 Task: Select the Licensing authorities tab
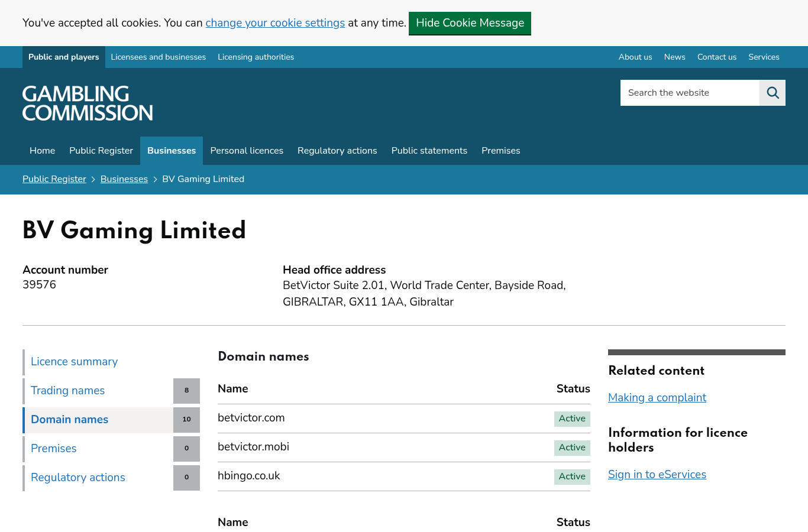tap(256, 57)
